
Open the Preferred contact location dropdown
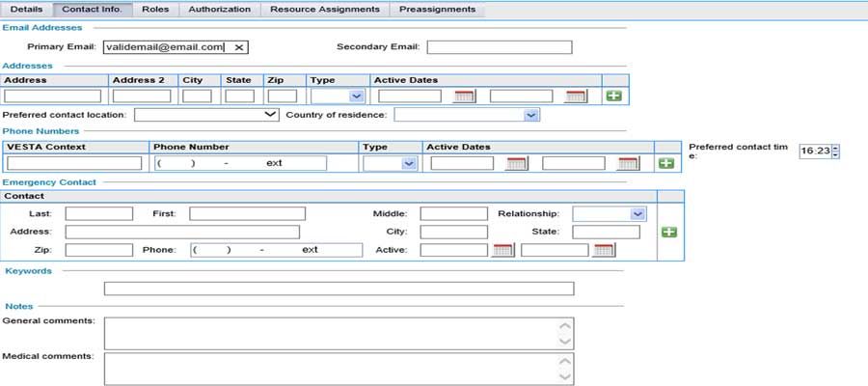tap(270, 115)
